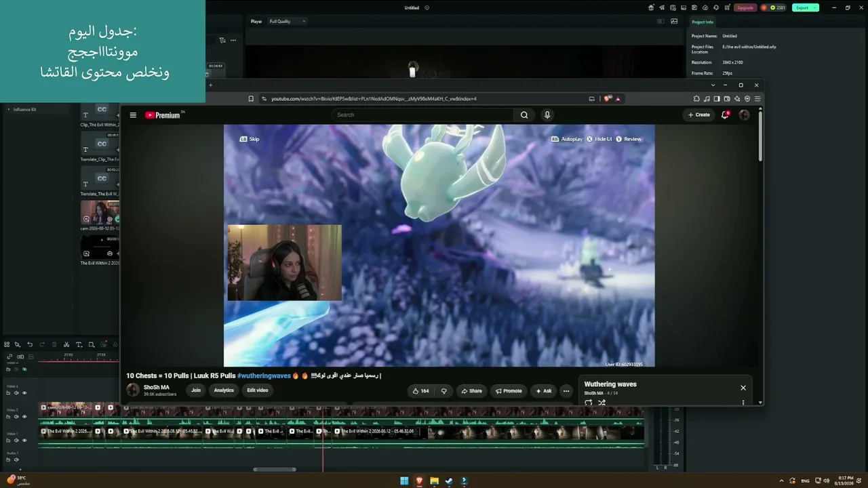Toggle Autoplay on the video overlay

coord(567,139)
